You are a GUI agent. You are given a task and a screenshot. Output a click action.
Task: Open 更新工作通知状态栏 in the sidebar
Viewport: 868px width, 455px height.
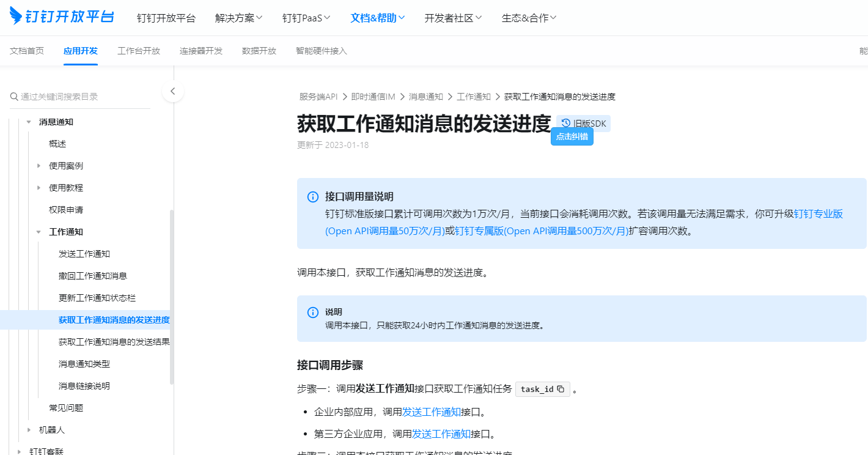97,298
